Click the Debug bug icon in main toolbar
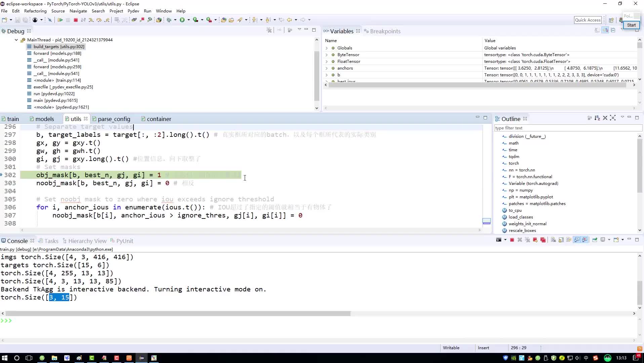644x363 pixels. 169,20
